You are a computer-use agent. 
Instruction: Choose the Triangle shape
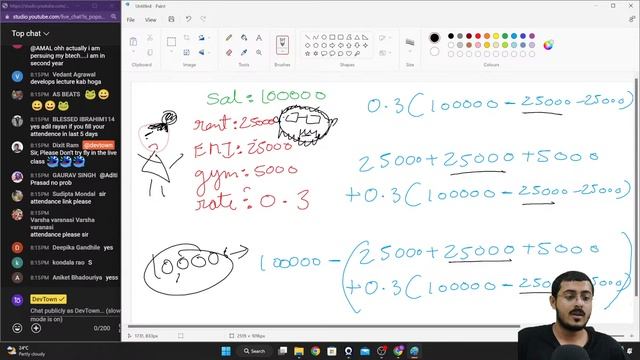tap(357, 37)
